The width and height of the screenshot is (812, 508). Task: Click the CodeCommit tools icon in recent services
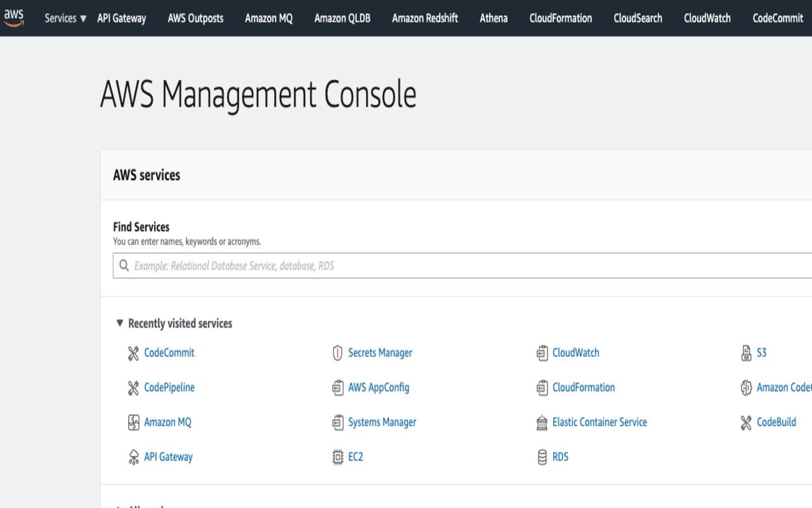(133, 353)
